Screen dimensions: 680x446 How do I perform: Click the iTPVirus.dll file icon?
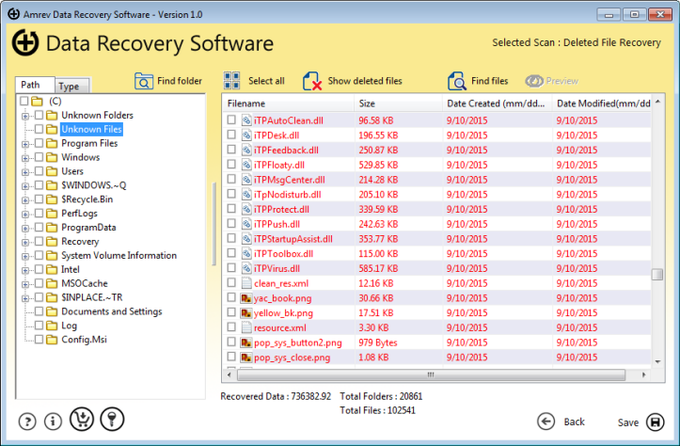(246, 269)
